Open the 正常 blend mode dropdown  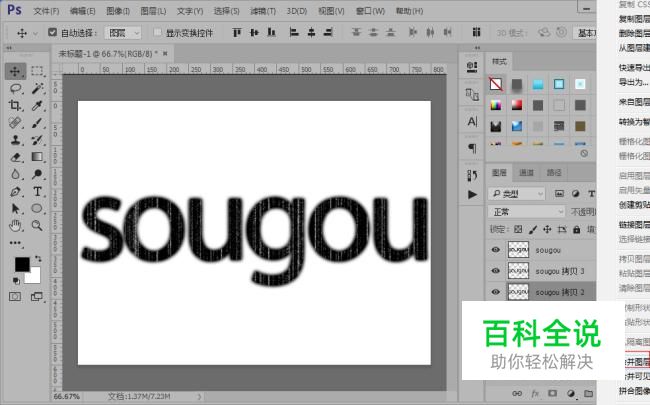click(x=526, y=212)
